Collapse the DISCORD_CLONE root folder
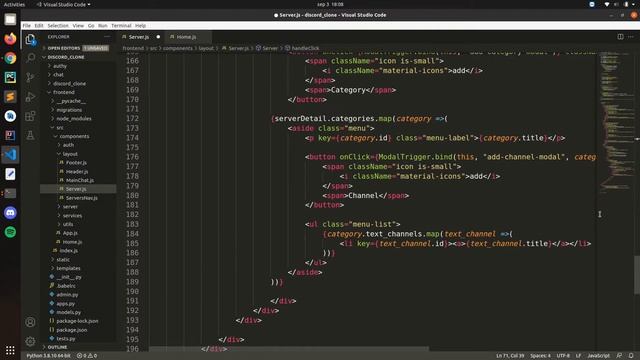This screenshot has width=640, height=360. pos(65,57)
